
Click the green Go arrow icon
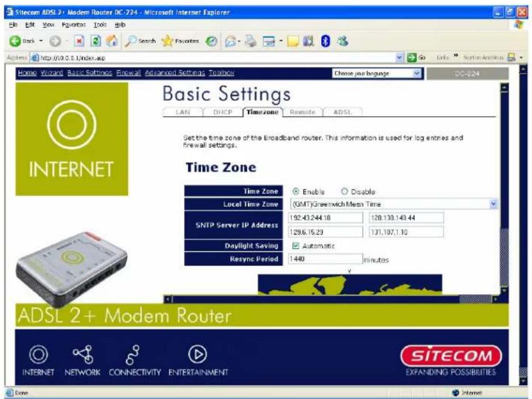pyautogui.click(x=412, y=58)
